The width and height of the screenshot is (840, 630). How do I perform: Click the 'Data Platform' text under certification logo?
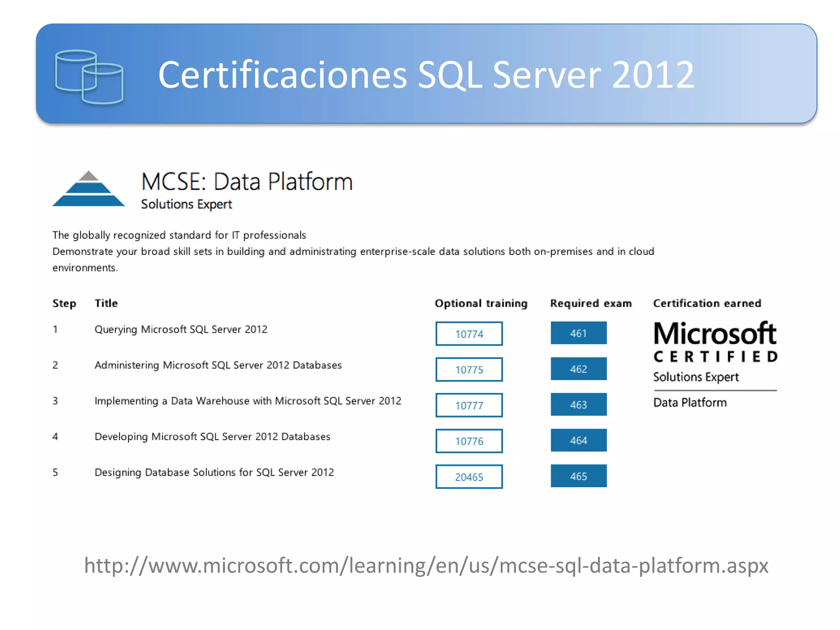(690, 402)
